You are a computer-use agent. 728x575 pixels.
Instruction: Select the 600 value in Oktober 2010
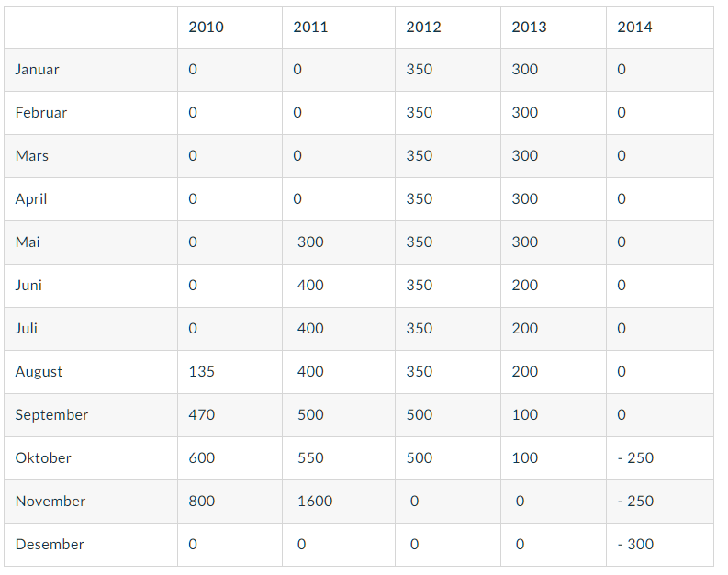[x=201, y=458]
